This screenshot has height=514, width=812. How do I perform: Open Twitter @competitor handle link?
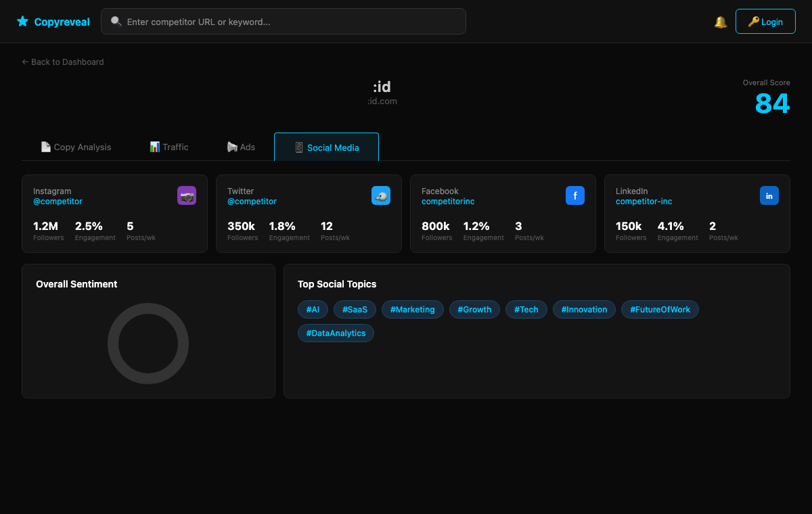point(252,202)
